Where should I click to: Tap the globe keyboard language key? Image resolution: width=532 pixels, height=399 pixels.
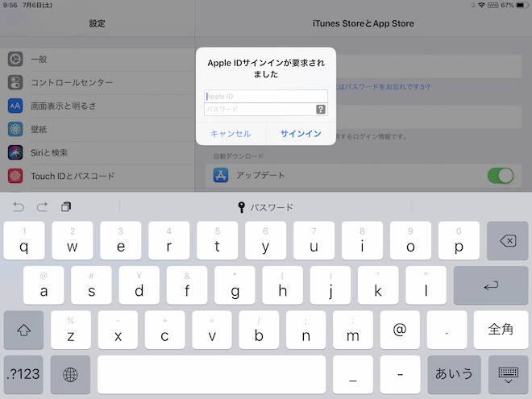click(x=70, y=375)
